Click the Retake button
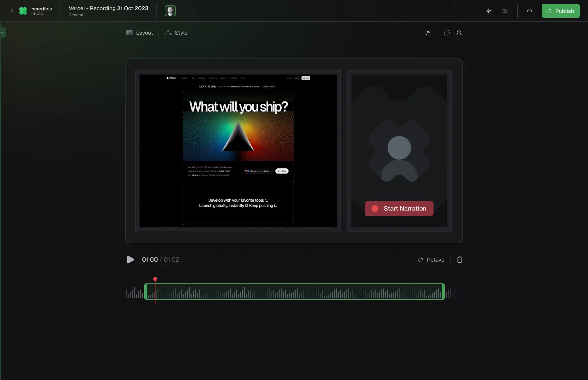This screenshot has height=380, width=588. [x=431, y=260]
